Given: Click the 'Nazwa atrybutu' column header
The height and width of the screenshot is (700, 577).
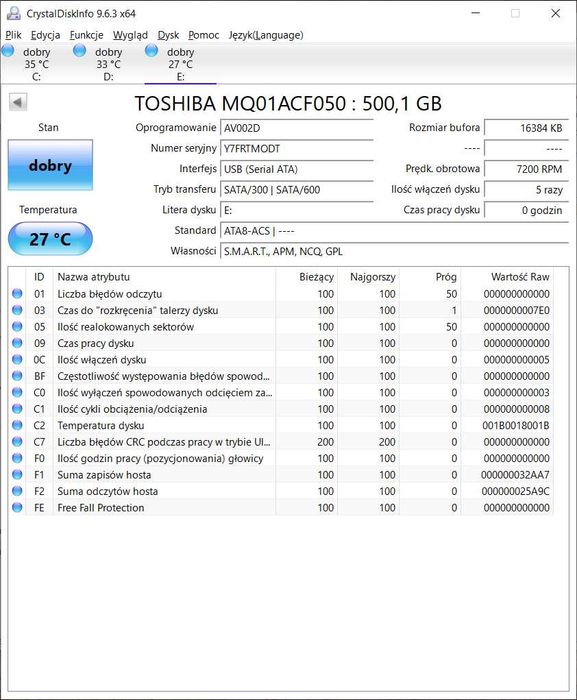Looking at the screenshot, I should tap(164, 277).
